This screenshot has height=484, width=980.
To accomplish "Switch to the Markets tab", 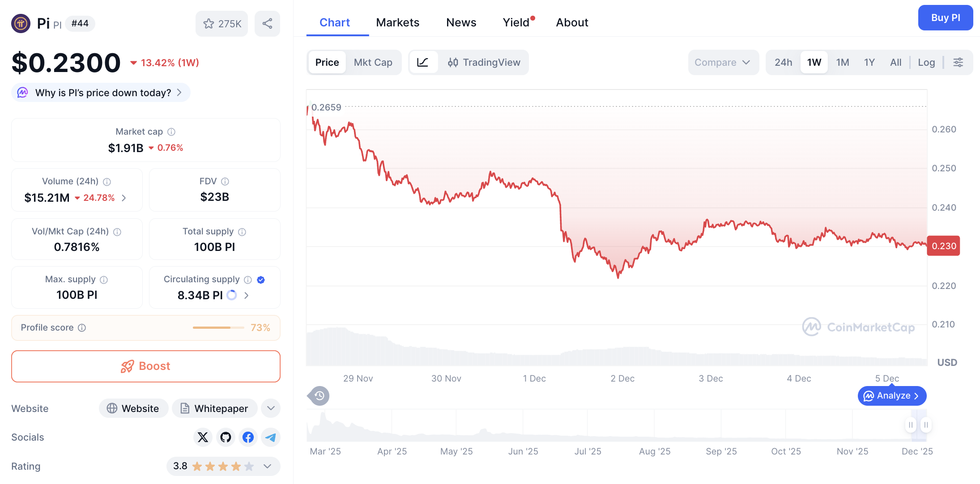I will click(397, 22).
